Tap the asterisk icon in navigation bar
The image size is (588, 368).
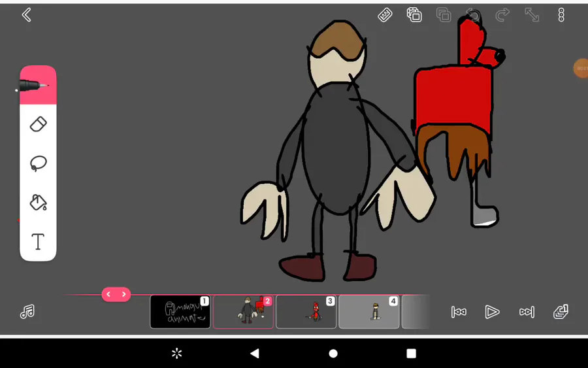point(176,354)
